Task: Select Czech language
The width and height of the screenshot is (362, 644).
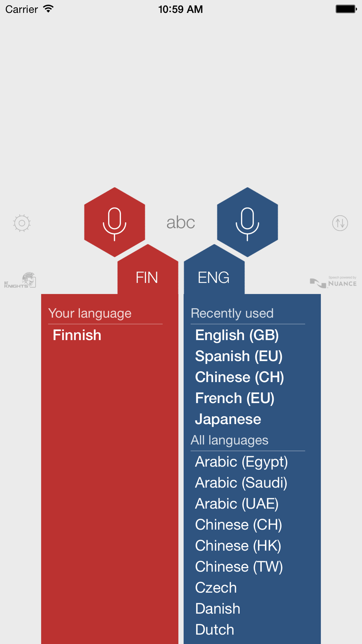Action: [x=216, y=588]
